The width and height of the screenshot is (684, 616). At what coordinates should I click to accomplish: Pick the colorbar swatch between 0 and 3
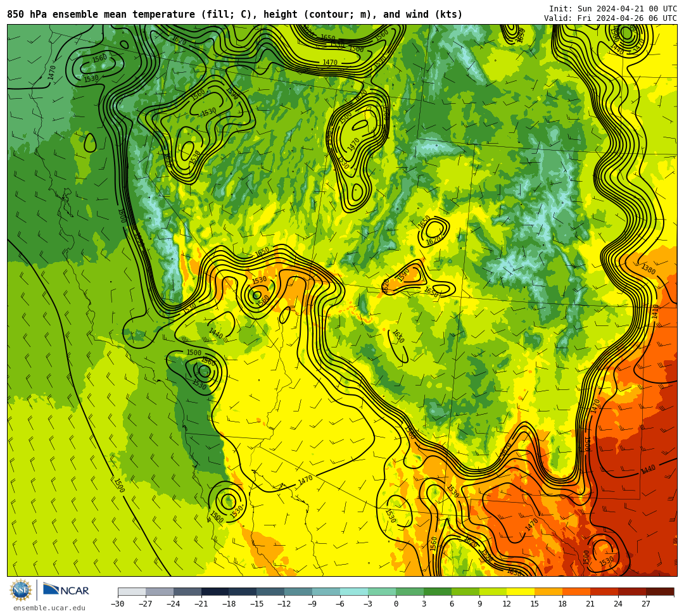point(410,591)
